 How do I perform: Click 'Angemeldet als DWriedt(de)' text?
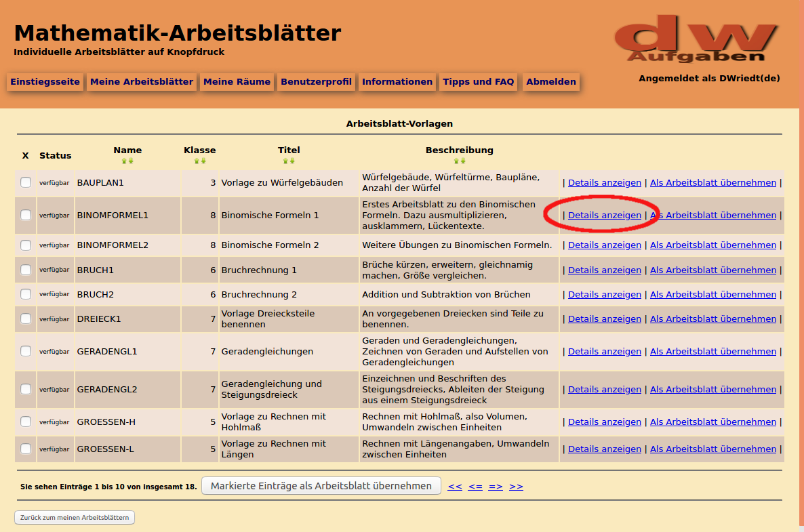pyautogui.click(x=709, y=79)
